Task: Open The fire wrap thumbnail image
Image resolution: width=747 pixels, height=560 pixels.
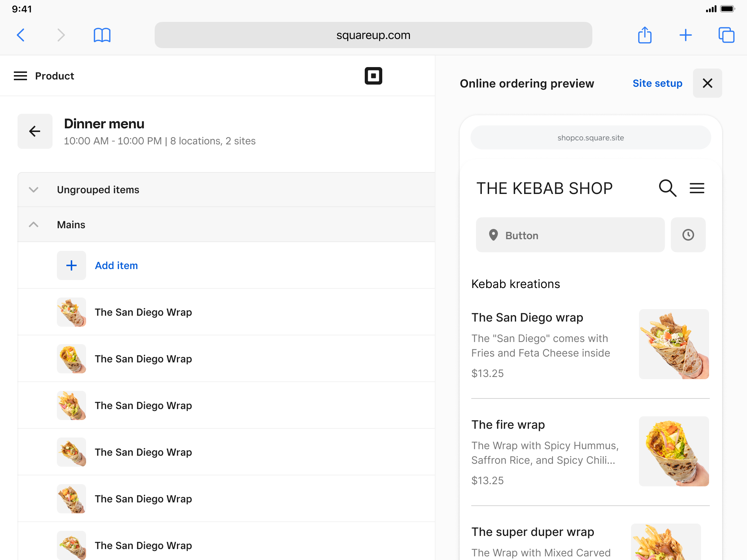Action: coord(674,451)
